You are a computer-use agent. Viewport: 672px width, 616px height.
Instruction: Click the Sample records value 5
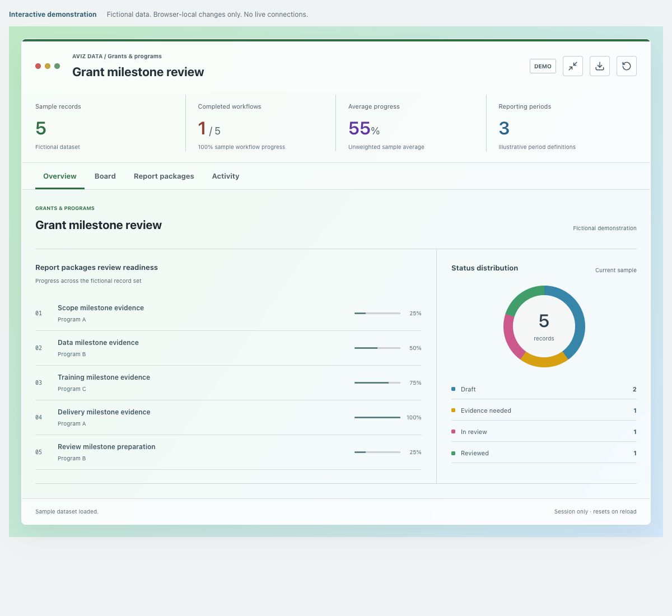point(41,128)
